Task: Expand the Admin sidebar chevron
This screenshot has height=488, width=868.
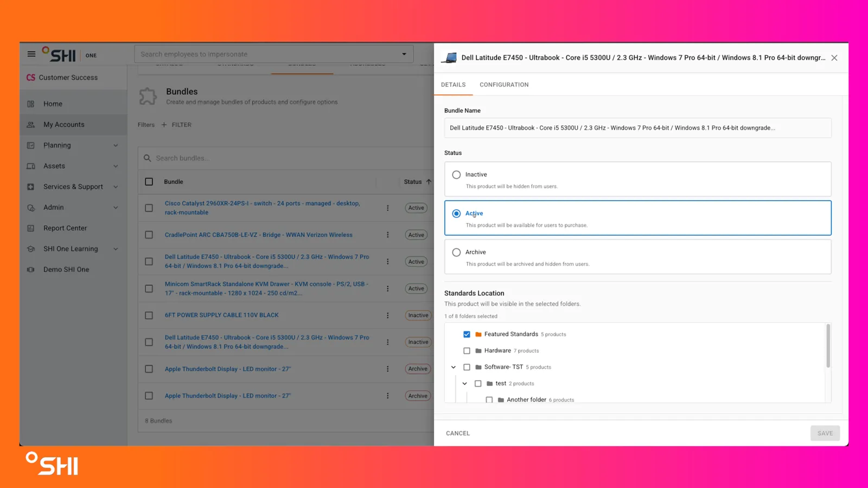Action: [116, 208]
